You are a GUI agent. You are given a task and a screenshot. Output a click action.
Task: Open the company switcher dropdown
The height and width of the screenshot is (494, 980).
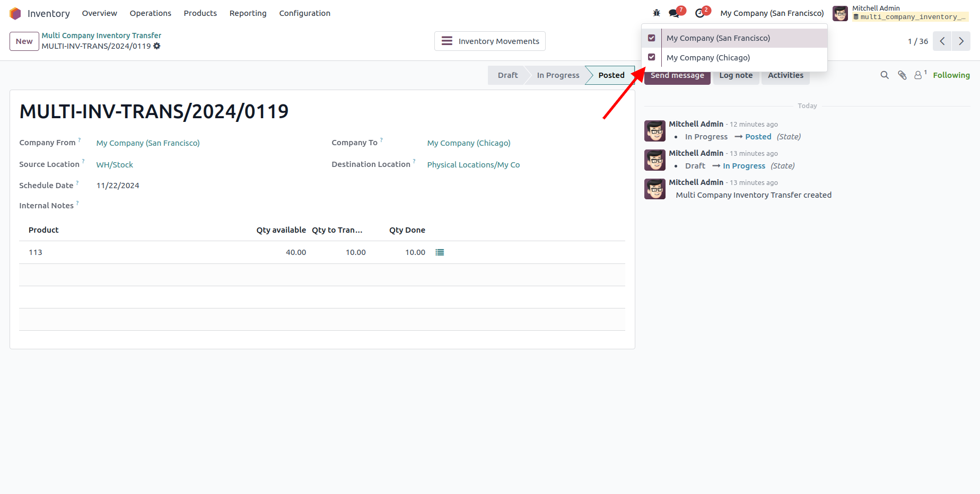pos(772,13)
